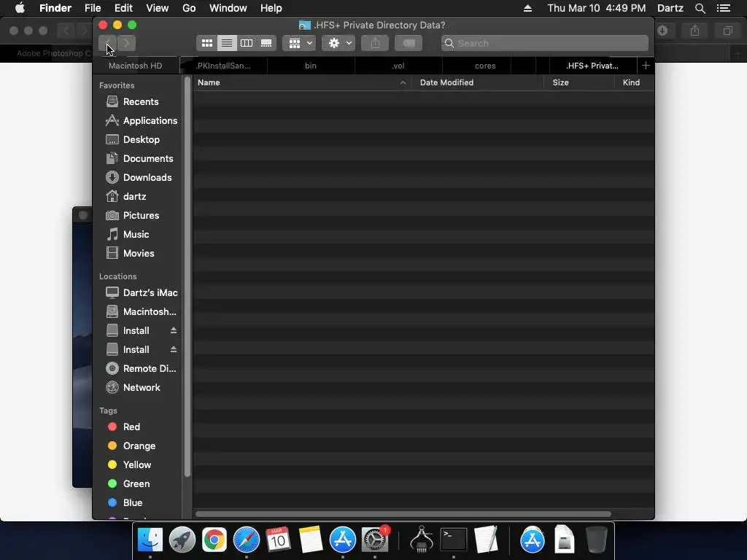
Task: Switch Finder to icon view
Action: [x=206, y=43]
